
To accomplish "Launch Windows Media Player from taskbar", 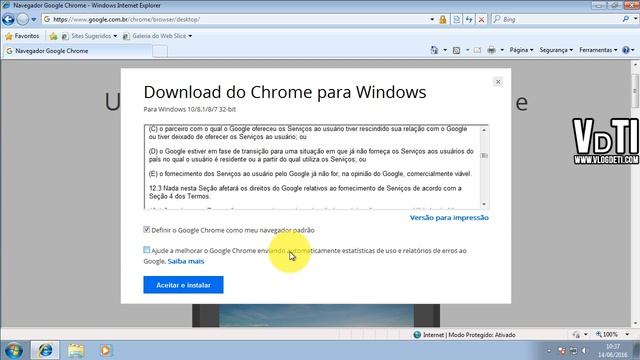I will pyautogui.click(x=105, y=350).
